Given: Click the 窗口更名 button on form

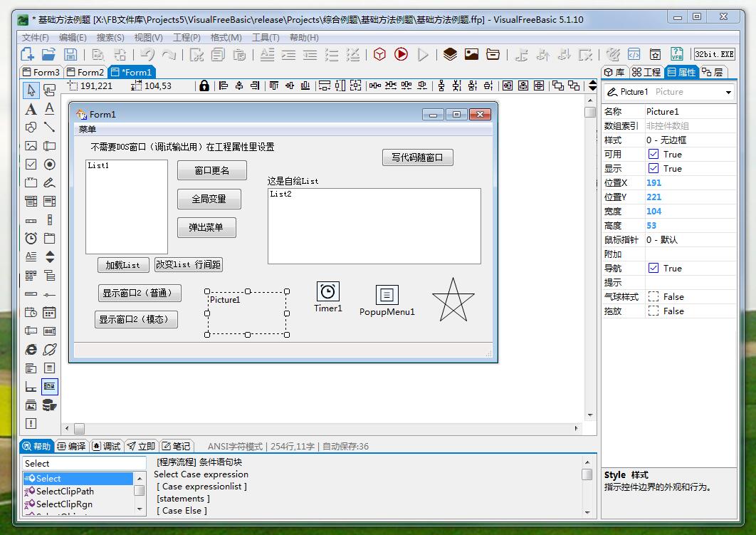Looking at the screenshot, I should [x=212, y=170].
